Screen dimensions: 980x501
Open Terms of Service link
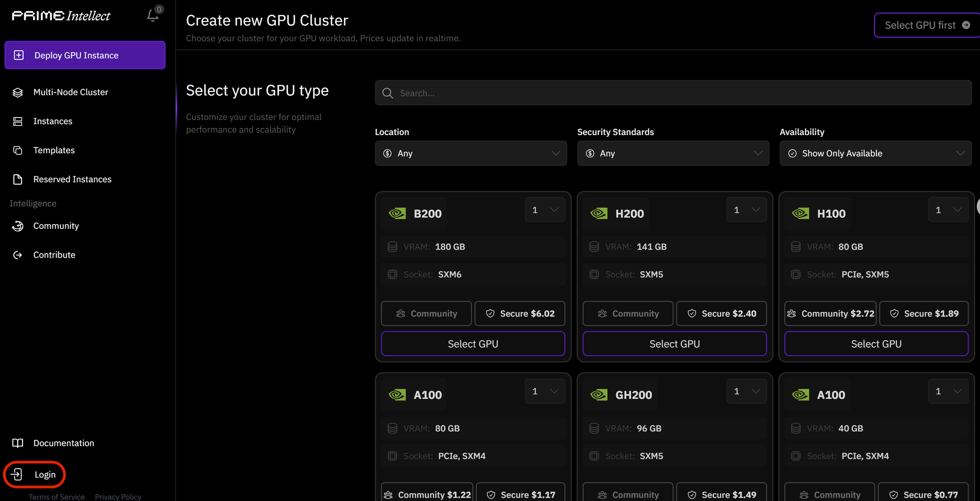click(56, 497)
